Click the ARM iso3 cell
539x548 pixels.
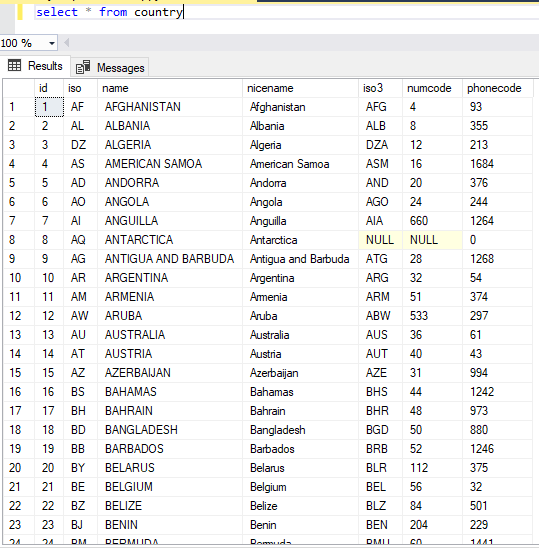[381, 297]
